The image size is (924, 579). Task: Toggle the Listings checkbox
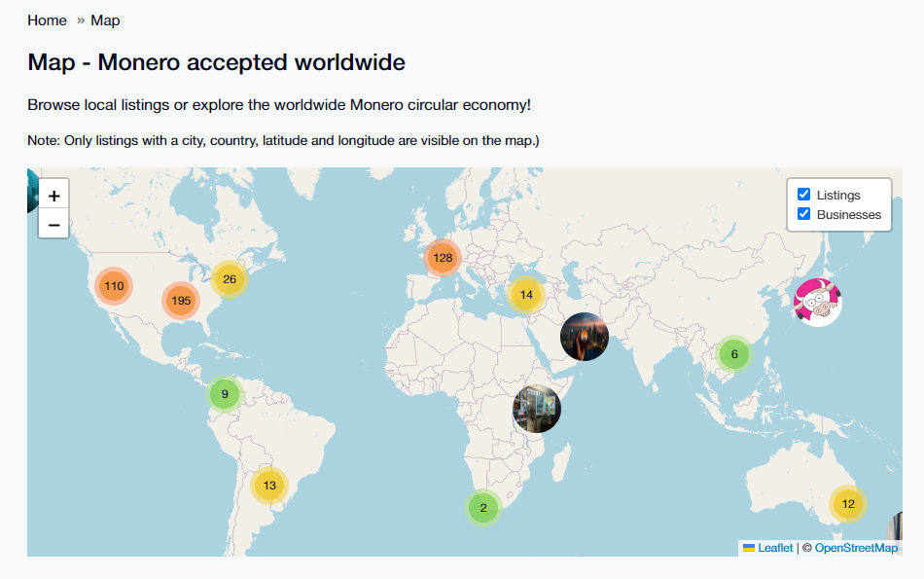coord(803,195)
